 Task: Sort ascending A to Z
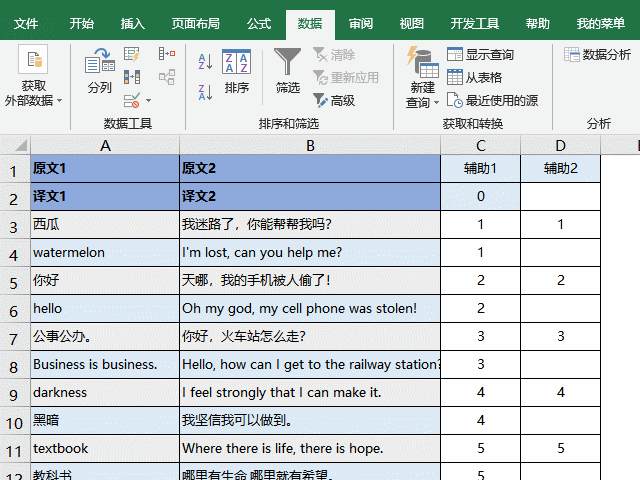tap(205, 62)
